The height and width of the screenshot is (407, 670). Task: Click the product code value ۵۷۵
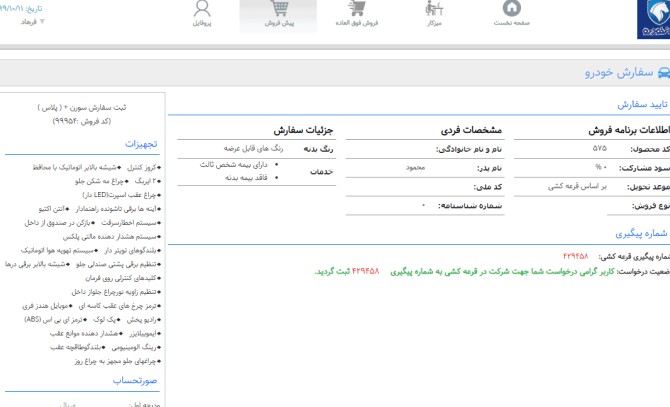599,148
